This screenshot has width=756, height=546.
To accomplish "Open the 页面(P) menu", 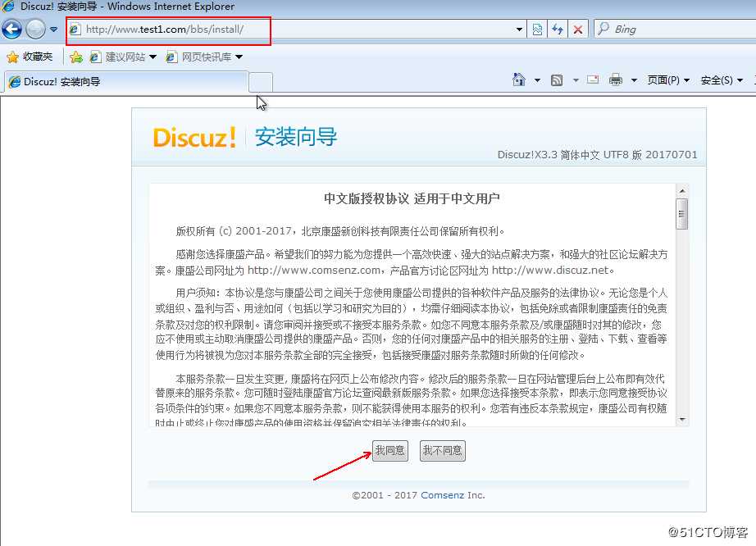I will 668,80.
